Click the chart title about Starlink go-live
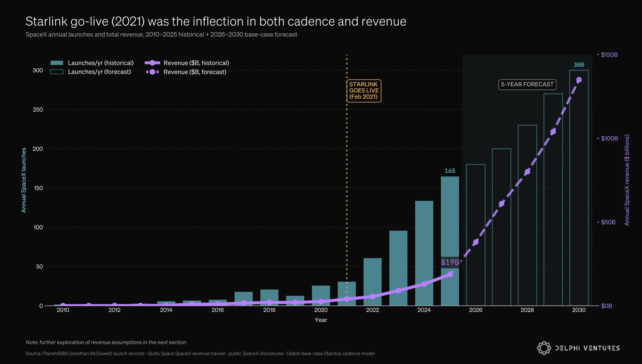The height and width of the screenshot is (364, 642). (216, 21)
